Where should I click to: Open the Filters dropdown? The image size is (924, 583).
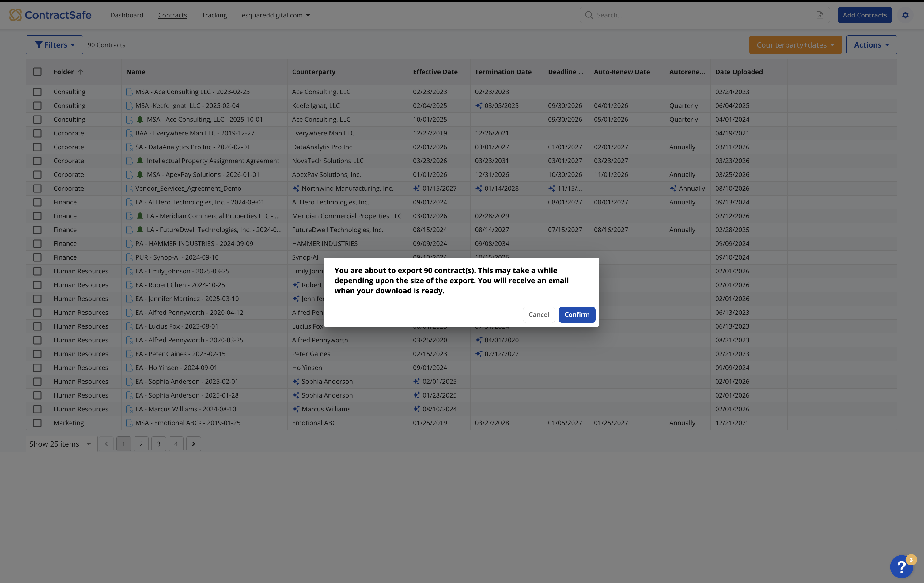click(x=54, y=45)
